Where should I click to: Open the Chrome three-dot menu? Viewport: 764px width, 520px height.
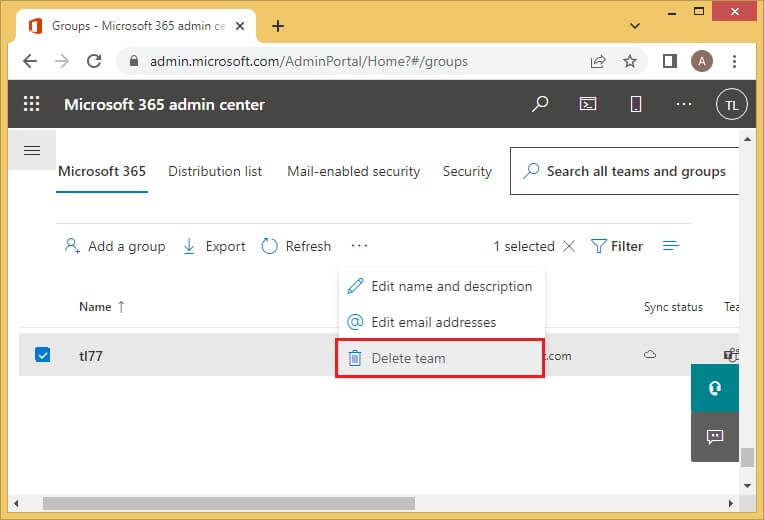click(734, 61)
